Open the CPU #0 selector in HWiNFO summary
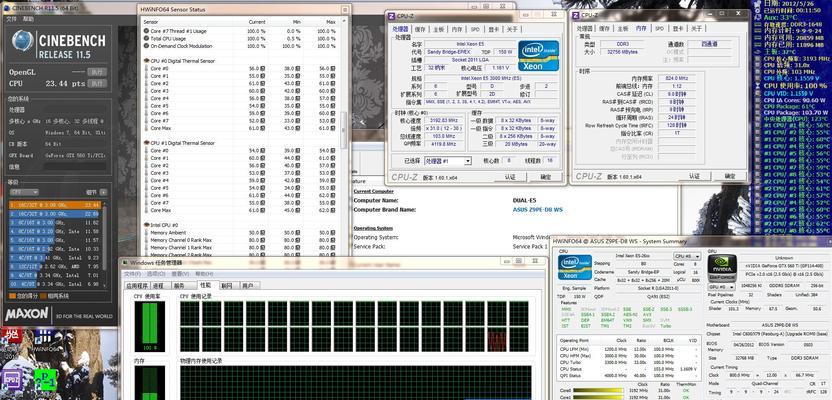The image size is (832, 400). (x=687, y=256)
